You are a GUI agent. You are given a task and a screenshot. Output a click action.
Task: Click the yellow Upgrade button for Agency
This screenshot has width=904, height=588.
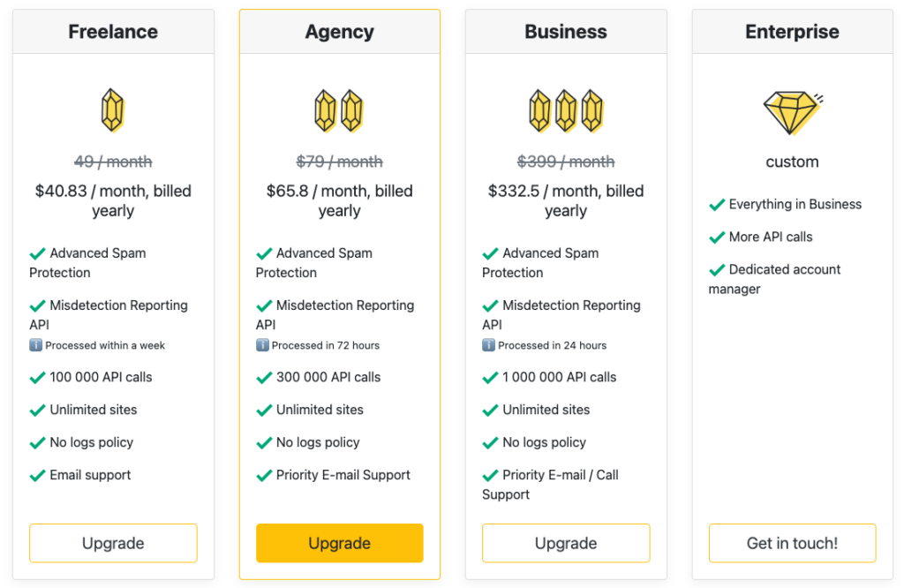click(x=340, y=543)
